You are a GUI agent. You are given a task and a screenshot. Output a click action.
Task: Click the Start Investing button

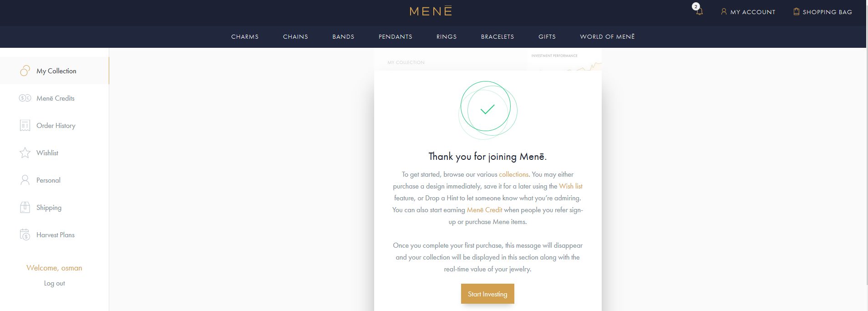487,294
